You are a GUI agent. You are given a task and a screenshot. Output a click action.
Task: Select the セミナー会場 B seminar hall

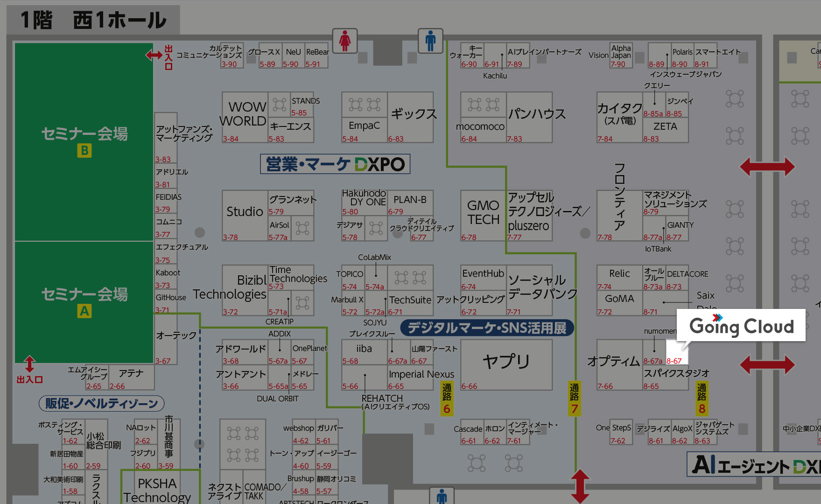pyautogui.click(x=84, y=142)
